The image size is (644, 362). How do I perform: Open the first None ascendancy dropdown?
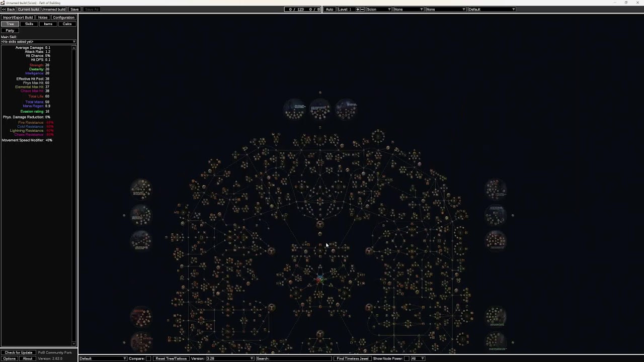[x=408, y=9]
